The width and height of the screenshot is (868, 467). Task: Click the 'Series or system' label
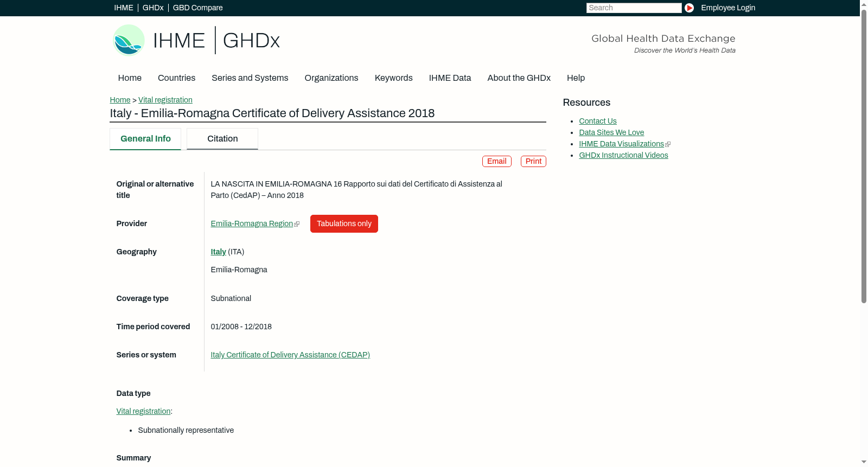coord(146,355)
